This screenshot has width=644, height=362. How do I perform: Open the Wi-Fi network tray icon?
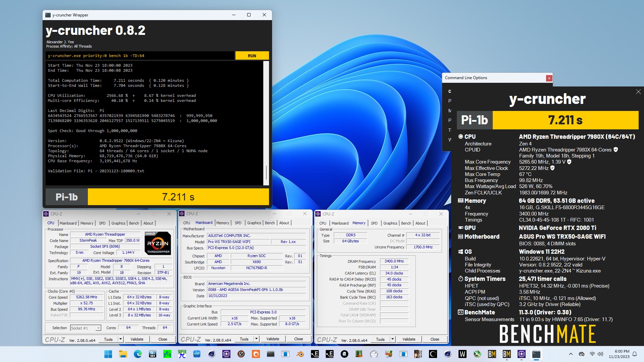tap(592, 354)
